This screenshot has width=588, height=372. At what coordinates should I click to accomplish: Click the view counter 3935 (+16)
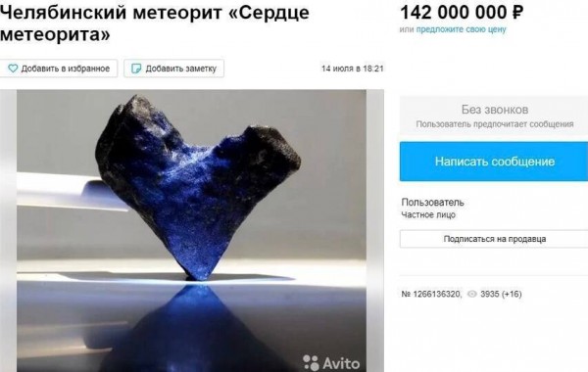point(501,294)
